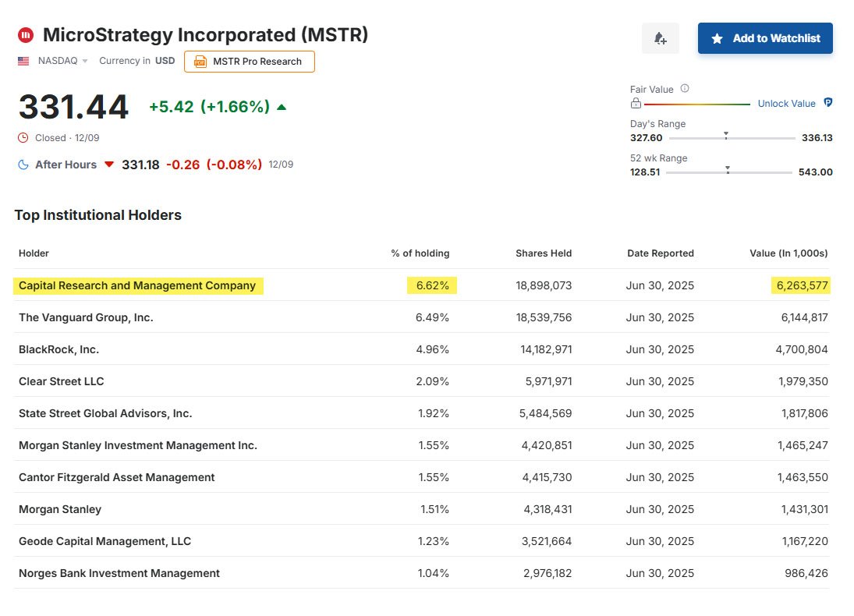The image size is (854, 616).
Task: Open the MSTR Pro Research report
Action: point(250,62)
